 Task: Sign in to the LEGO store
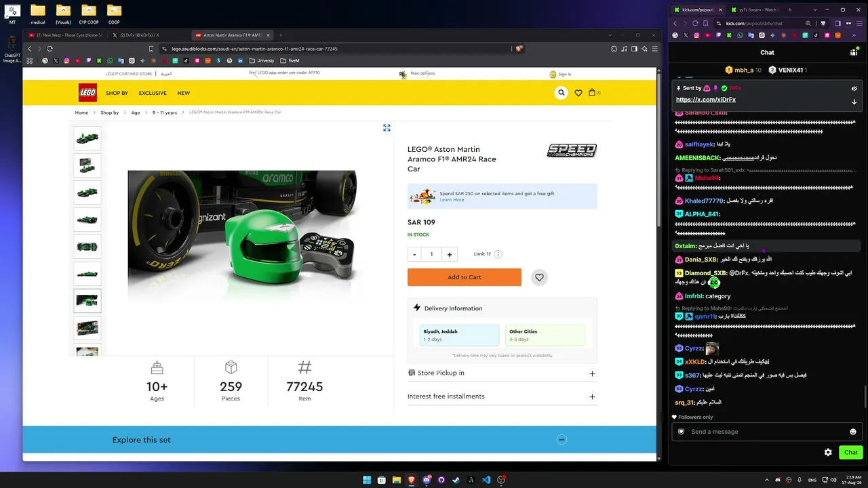click(560, 74)
